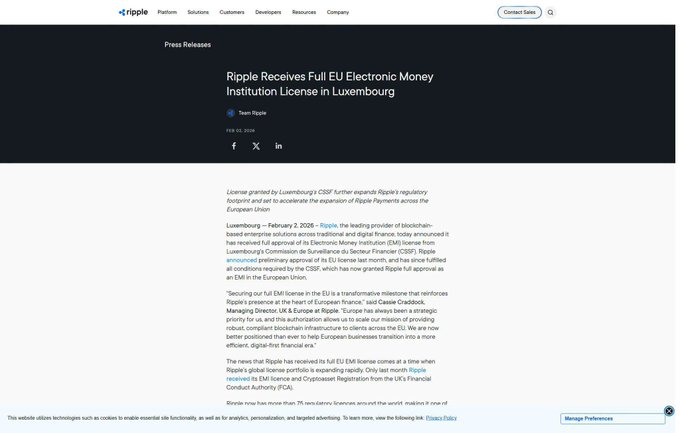
Task: Click the name 'Cassie Craddock'
Action: (x=401, y=302)
